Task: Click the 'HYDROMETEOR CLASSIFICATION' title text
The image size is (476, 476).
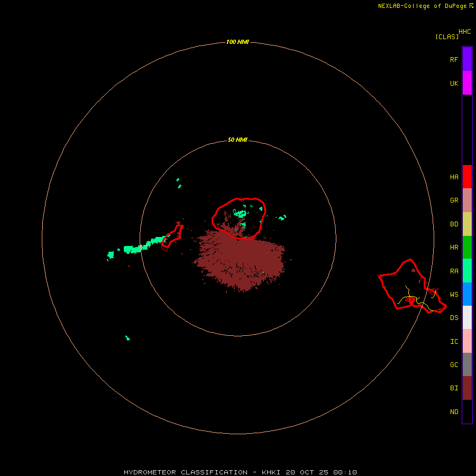Action: point(186,472)
